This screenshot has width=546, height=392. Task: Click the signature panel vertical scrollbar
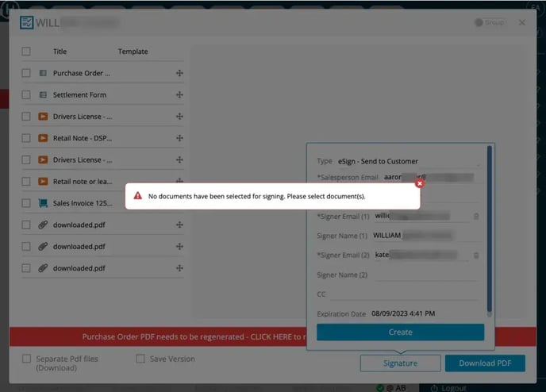(x=489, y=230)
